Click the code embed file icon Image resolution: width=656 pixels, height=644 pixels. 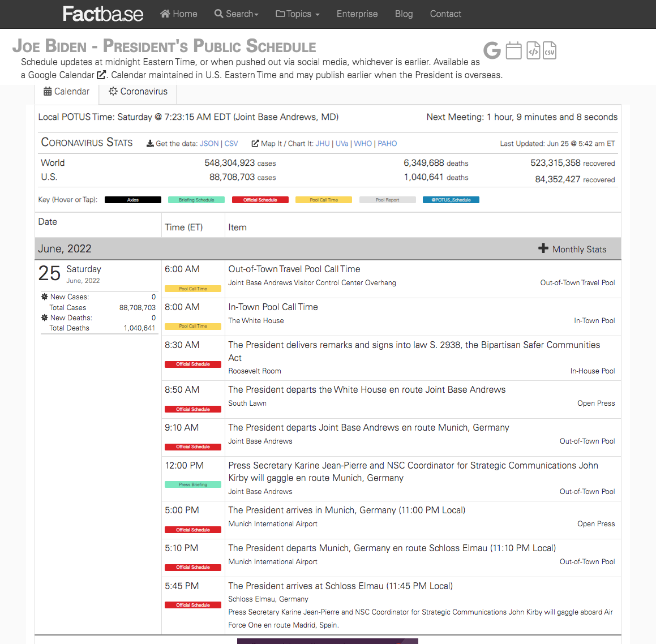pyautogui.click(x=533, y=50)
